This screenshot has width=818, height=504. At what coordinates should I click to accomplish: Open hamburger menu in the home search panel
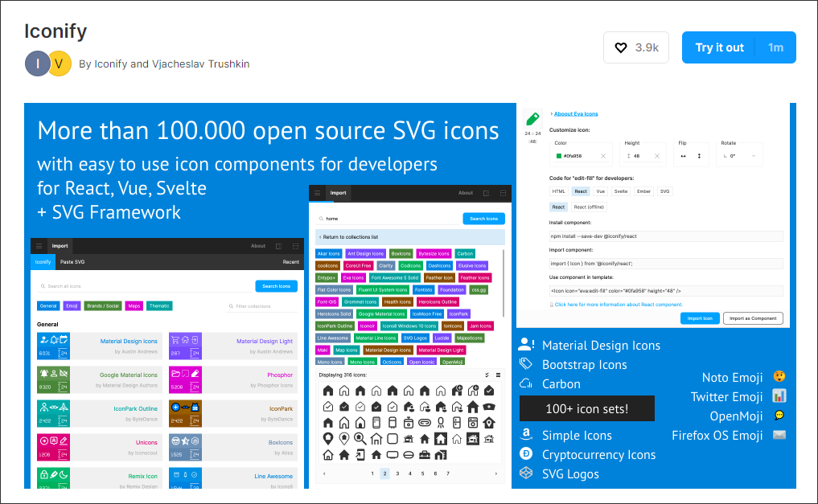point(317,193)
